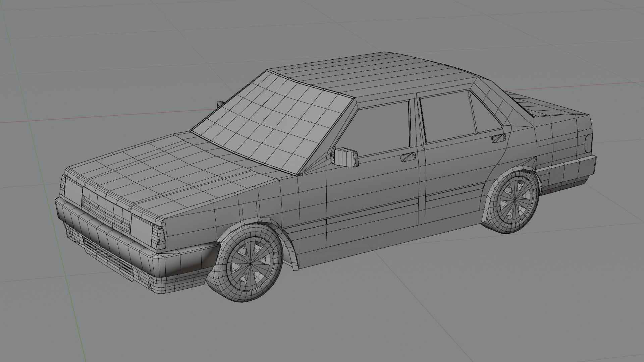This screenshot has width=644, height=362.
Task: Click the front door handle
Action: tap(408, 157)
